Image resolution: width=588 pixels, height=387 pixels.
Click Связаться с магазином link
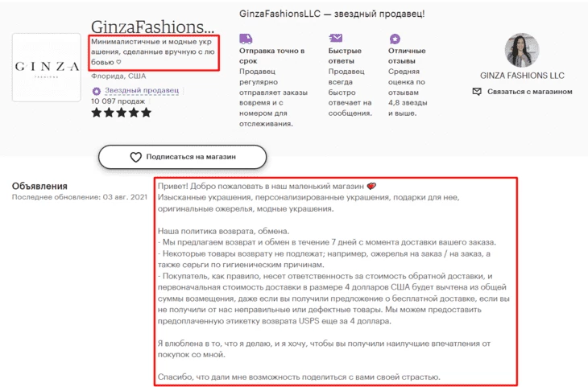529,92
